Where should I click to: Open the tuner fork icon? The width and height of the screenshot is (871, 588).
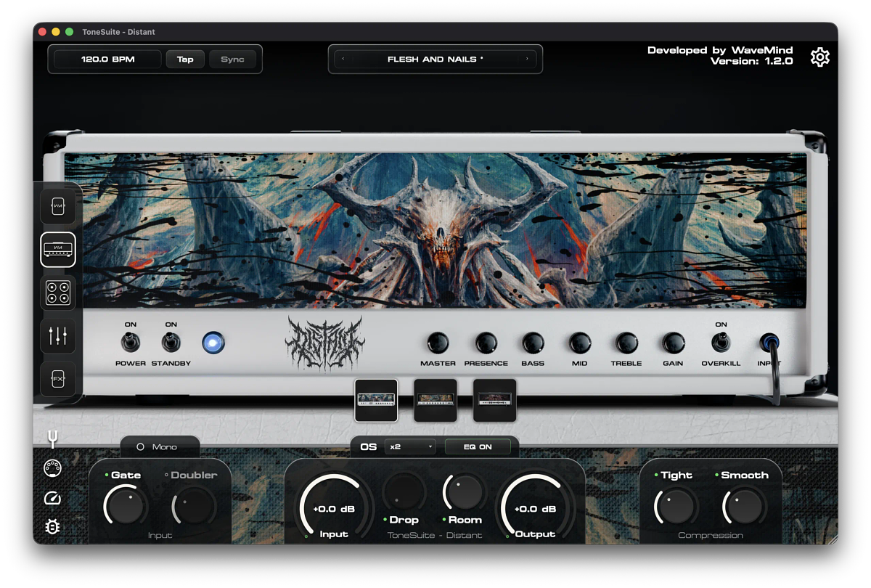pyautogui.click(x=52, y=438)
